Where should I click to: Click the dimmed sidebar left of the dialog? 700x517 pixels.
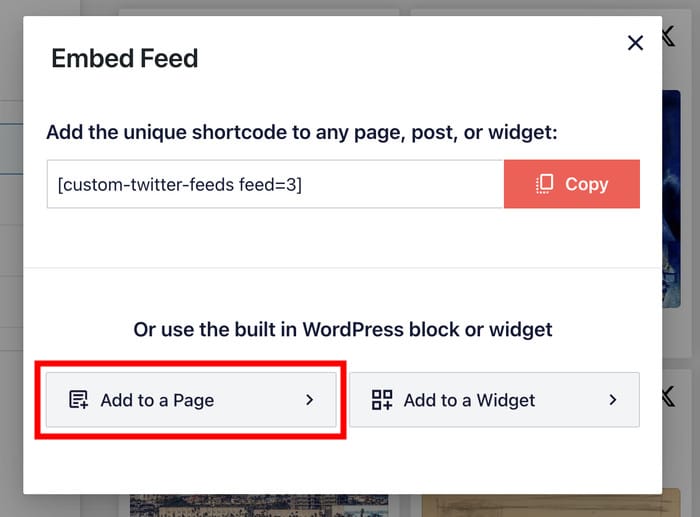(x=10, y=250)
